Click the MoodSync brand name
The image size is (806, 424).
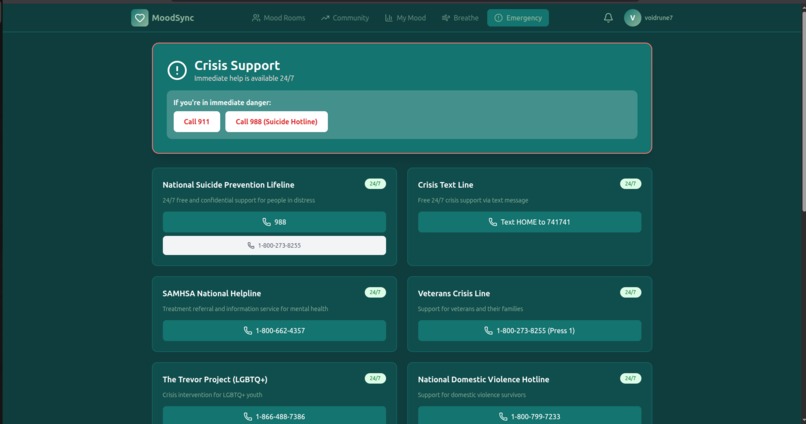(x=173, y=18)
